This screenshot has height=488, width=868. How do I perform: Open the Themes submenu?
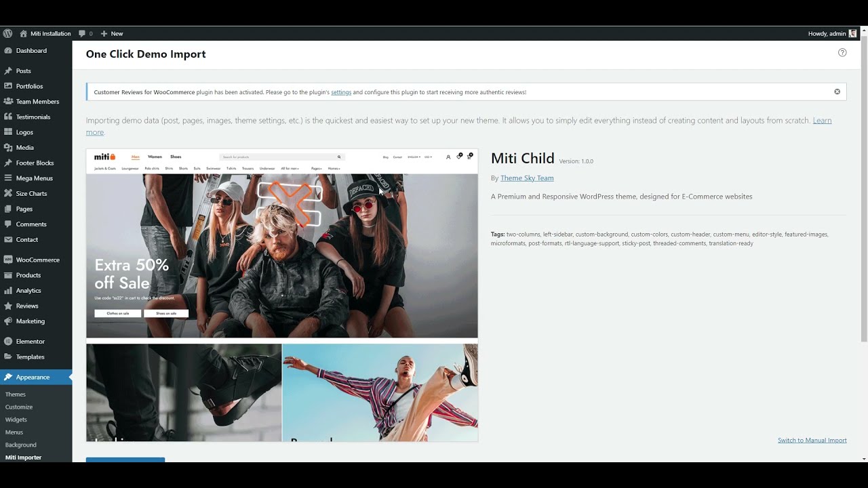[x=16, y=394]
